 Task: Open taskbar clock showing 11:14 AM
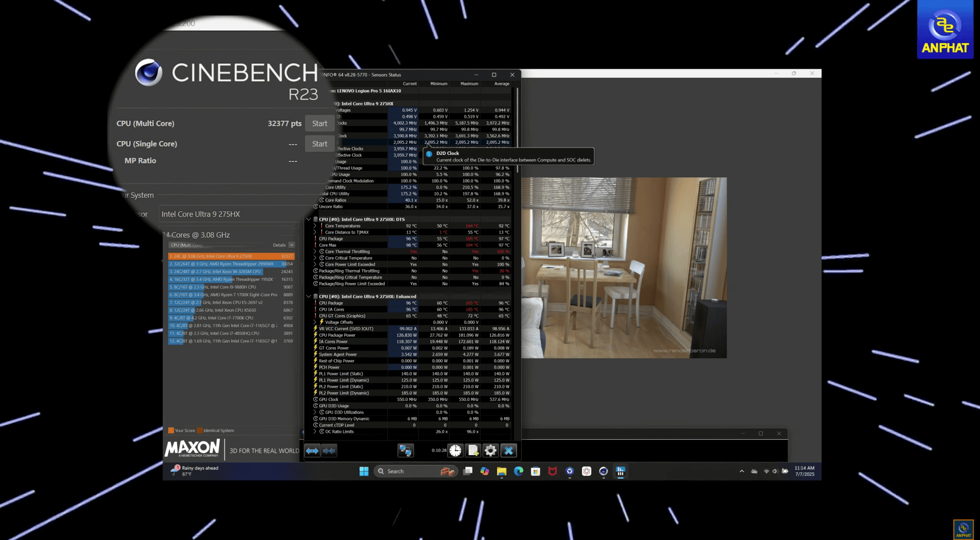(804, 471)
